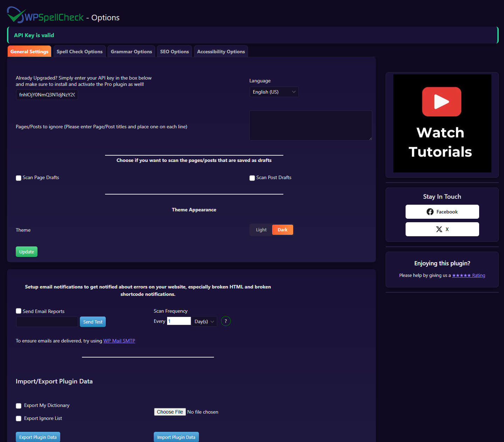Click the 'Stay In Touch' heading
Viewport: 504px width, 442px height.
click(x=442, y=197)
